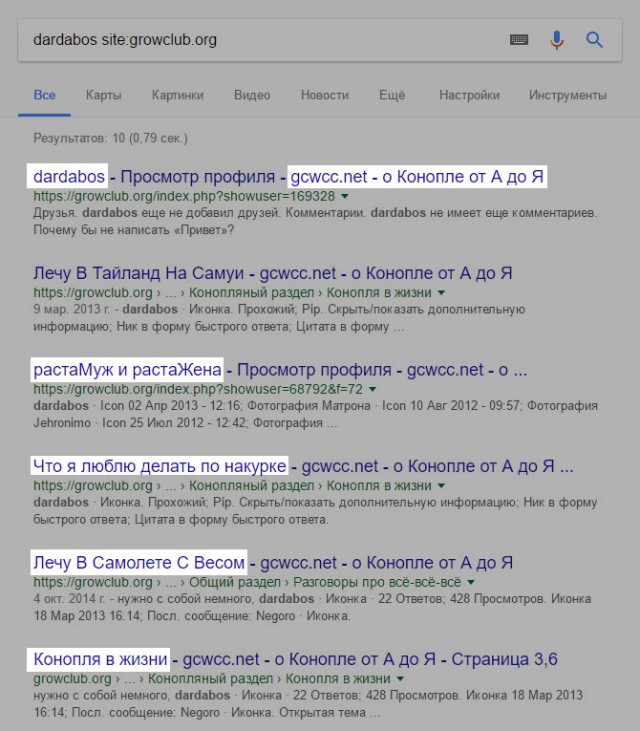Click snippet быстрого ответа; Цитата в форму быстрого ответа
Viewport: 640px width, 731px height.
click(181, 519)
